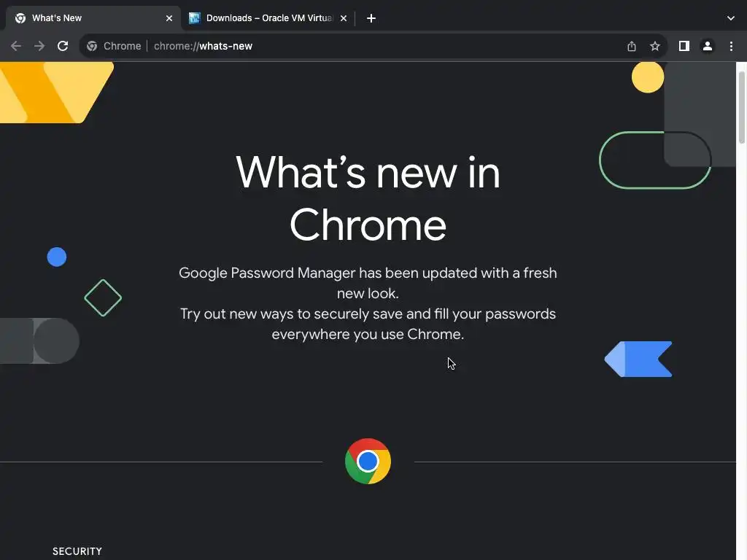Viewport: 747px width, 560px height.
Task: Open Chrome's three-dot menu
Action: coord(731,46)
